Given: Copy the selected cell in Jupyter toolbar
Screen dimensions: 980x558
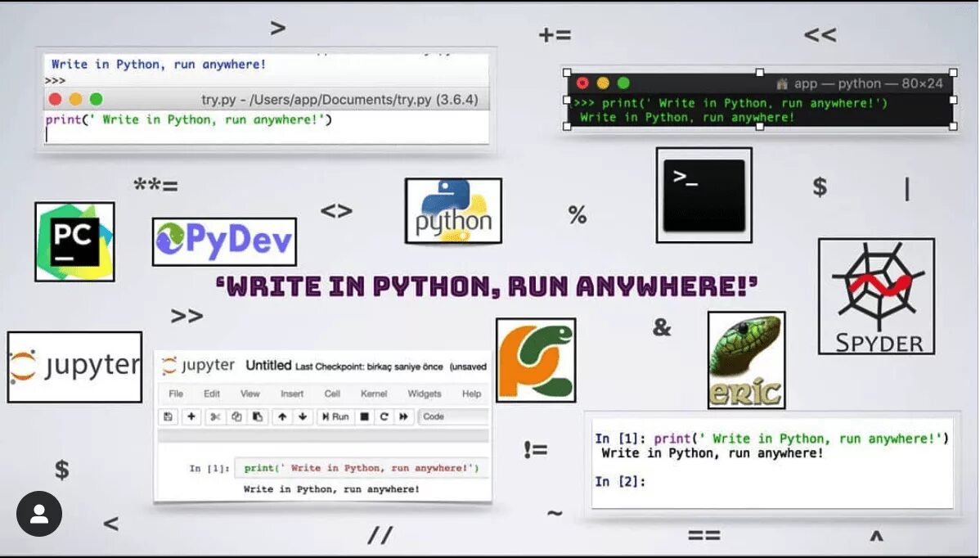Looking at the screenshot, I should click(236, 416).
